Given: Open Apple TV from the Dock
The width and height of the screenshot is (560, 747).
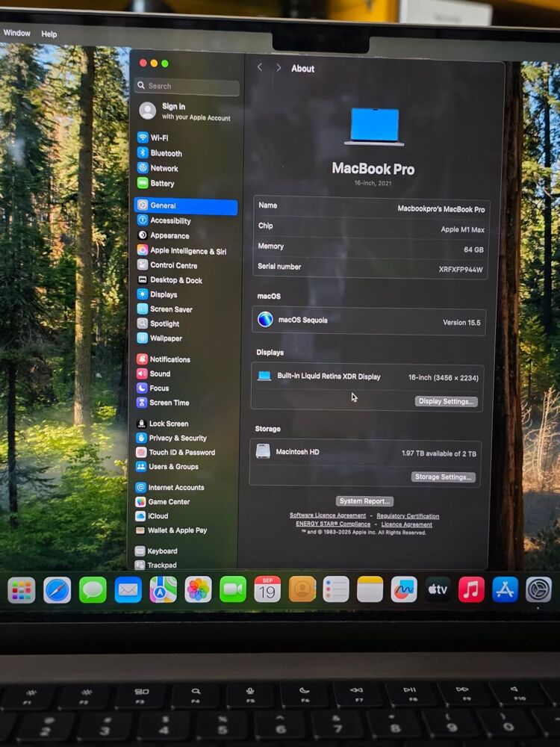Looking at the screenshot, I should tap(438, 589).
